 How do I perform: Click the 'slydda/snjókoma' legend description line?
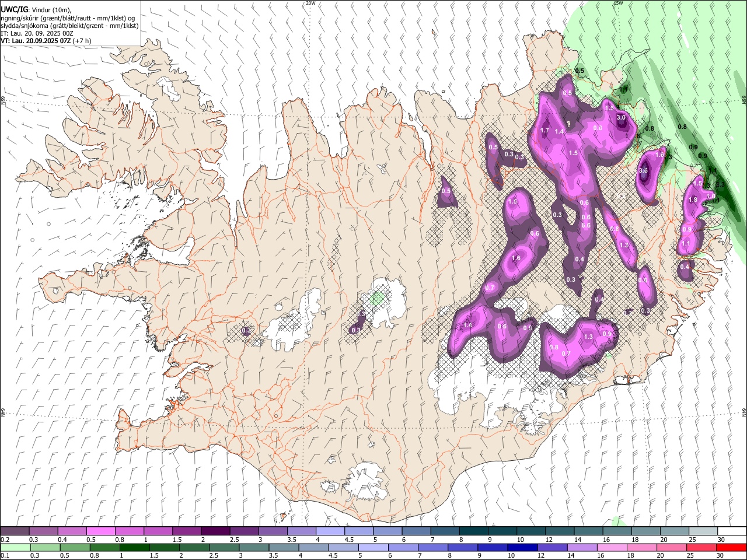tap(69, 26)
